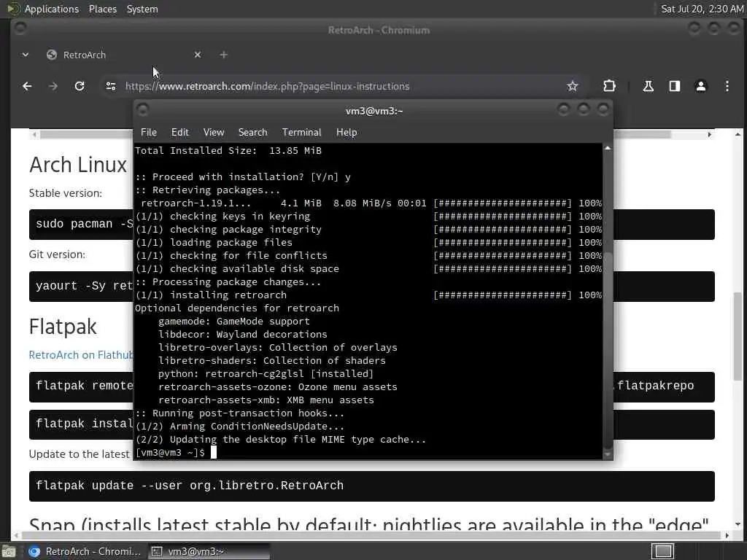Click the clock date and time

tap(703, 9)
